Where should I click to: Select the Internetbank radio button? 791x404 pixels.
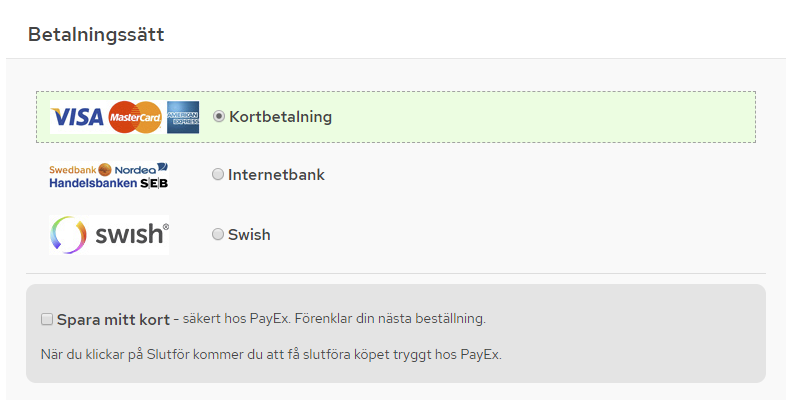click(x=217, y=175)
